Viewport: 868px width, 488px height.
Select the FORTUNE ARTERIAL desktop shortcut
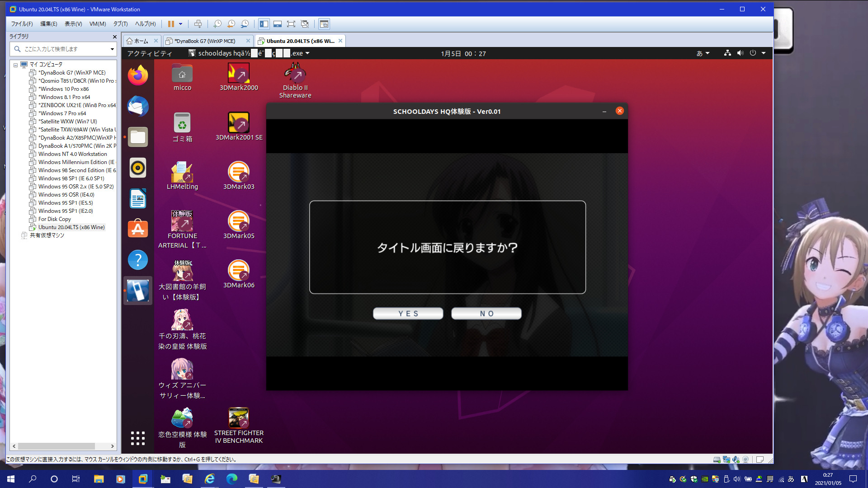182,229
